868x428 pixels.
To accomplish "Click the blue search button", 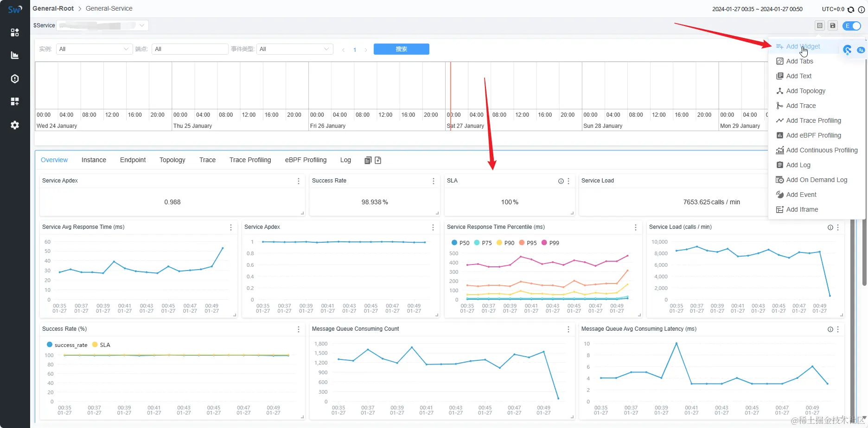I will tap(402, 49).
